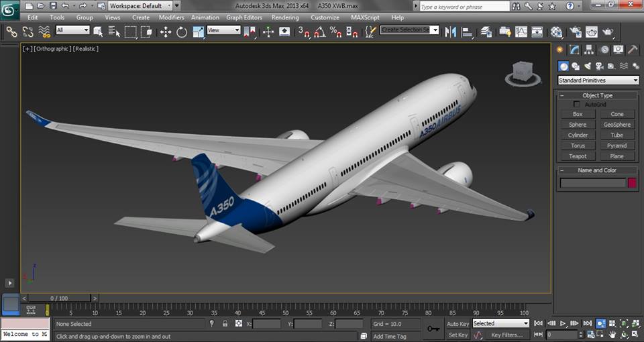This screenshot has height=342, width=644.
Task: Click the Align tool icon
Action: tap(467, 32)
